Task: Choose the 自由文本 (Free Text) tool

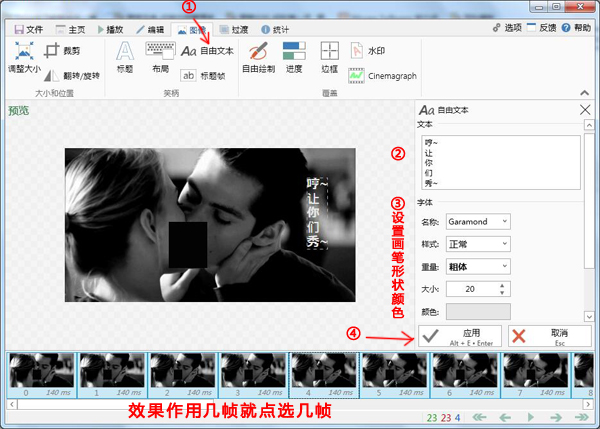Action: click(x=207, y=51)
